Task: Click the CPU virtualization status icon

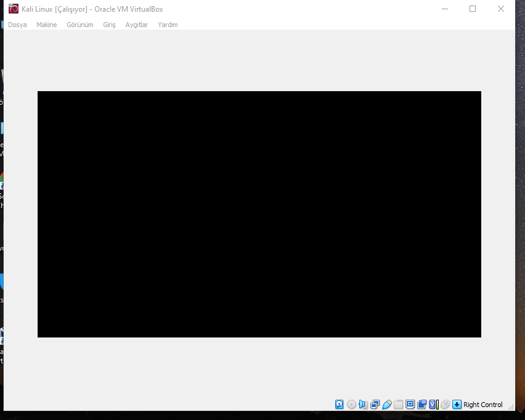Action: (x=434, y=404)
